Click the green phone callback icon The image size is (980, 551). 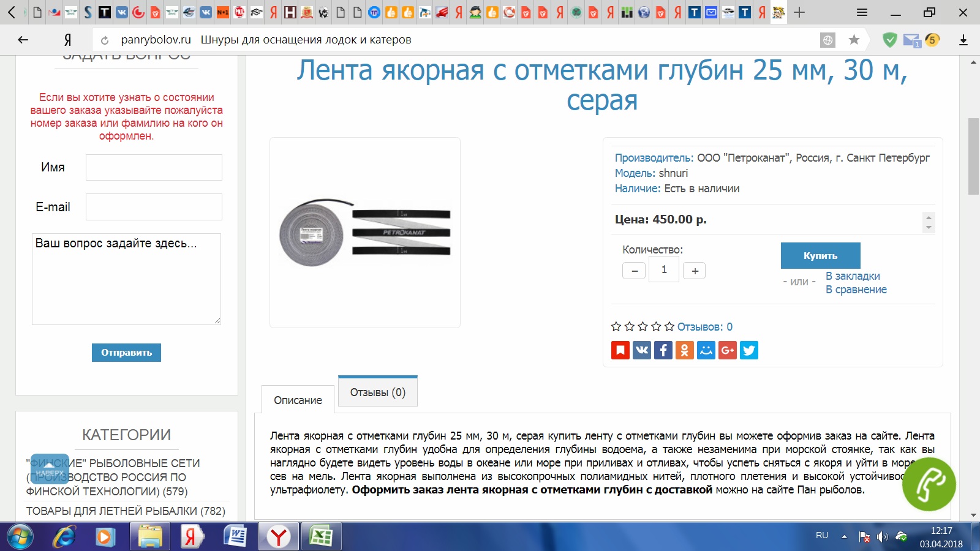tap(929, 484)
